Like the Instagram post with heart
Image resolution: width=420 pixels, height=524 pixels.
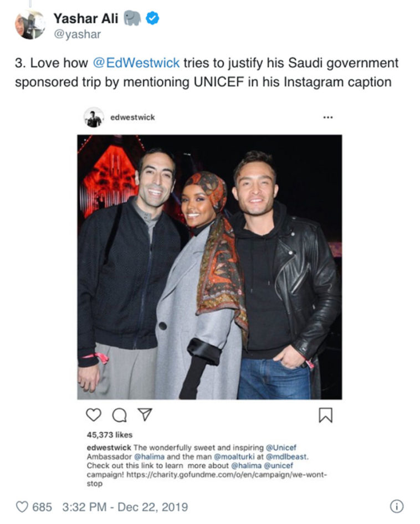pos(94,415)
